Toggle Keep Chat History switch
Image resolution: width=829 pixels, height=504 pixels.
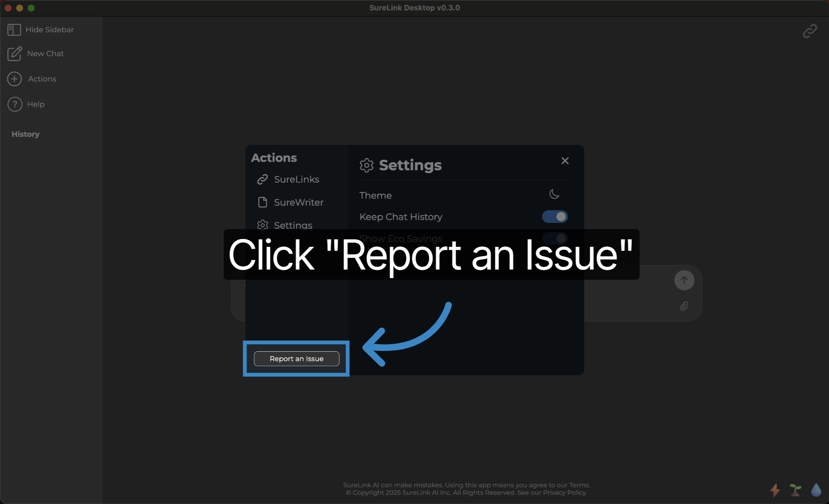pos(555,217)
